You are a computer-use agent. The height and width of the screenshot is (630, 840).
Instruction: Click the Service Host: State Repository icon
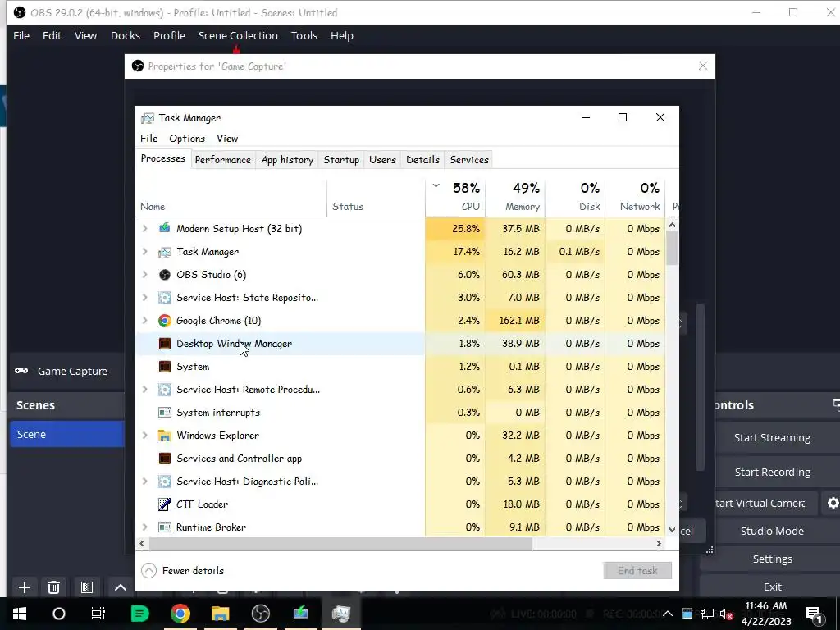point(164,298)
